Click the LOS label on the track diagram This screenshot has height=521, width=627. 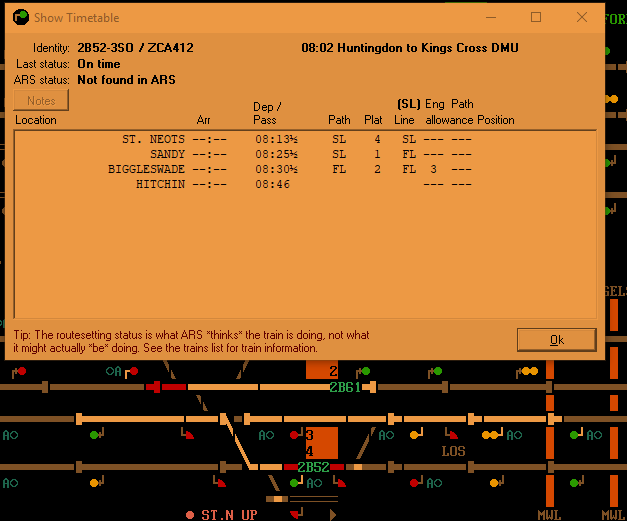click(x=453, y=451)
